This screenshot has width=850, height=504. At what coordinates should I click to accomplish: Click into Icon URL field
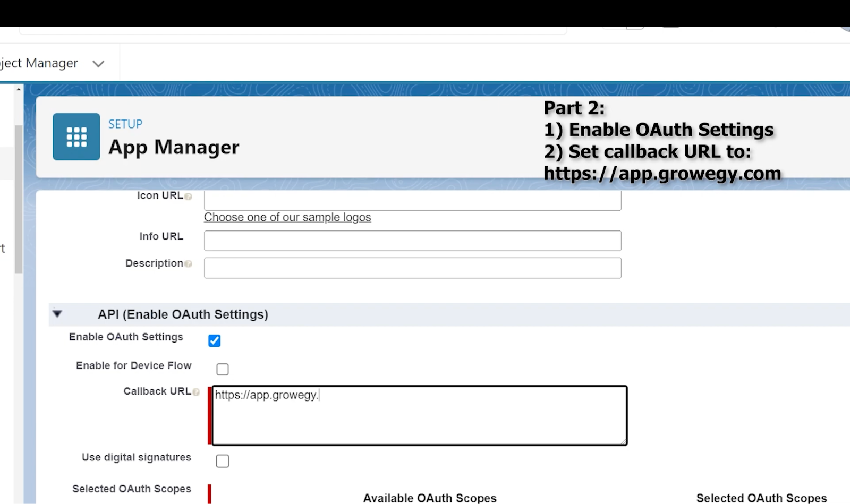click(413, 200)
